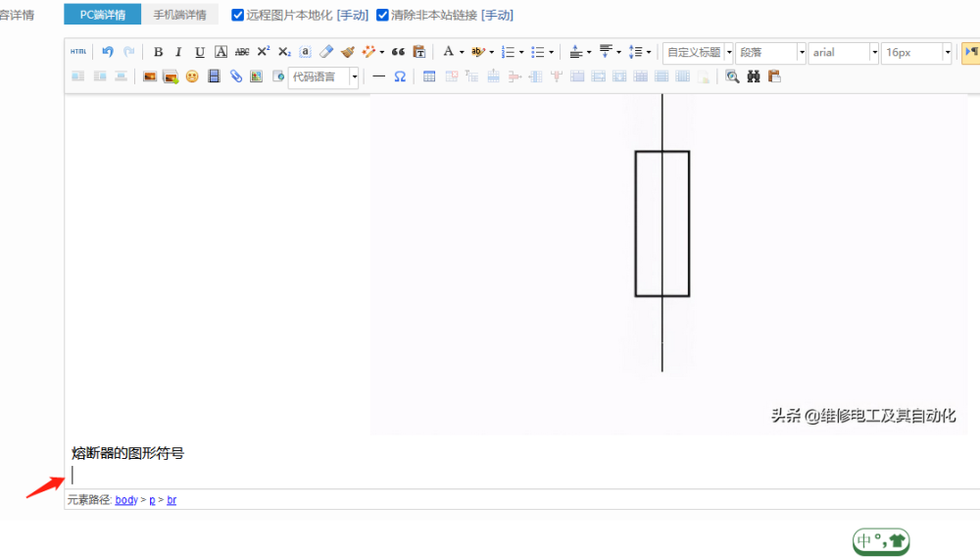Insert emoticon smiley face icon

pyautogui.click(x=192, y=76)
